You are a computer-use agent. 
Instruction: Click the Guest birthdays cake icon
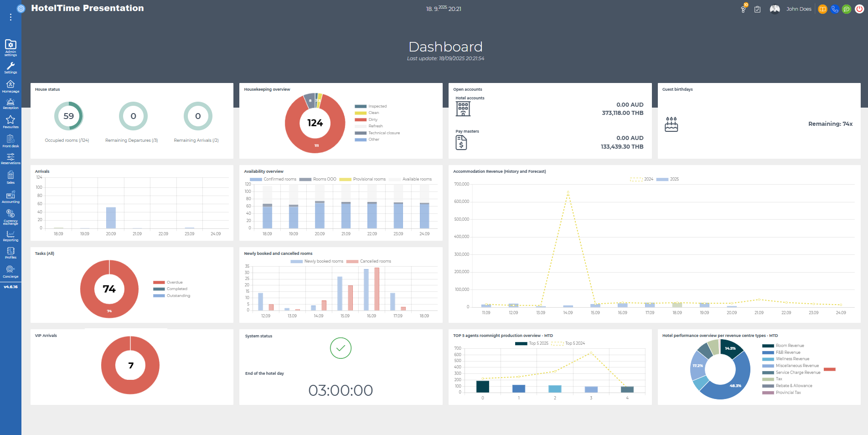click(x=671, y=124)
